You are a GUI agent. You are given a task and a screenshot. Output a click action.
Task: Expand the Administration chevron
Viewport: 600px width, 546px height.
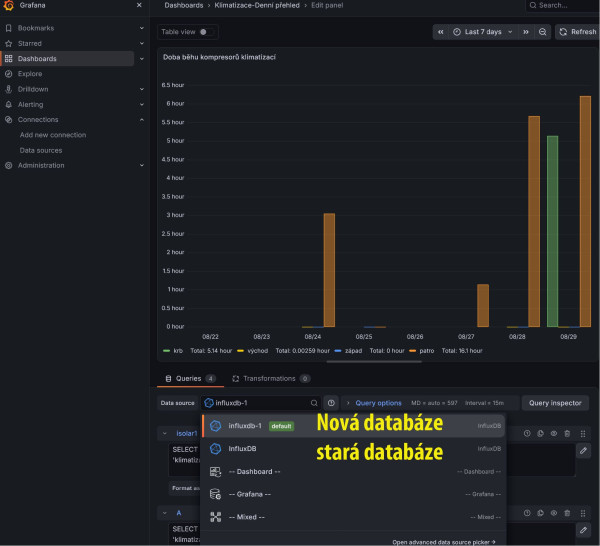click(x=142, y=165)
